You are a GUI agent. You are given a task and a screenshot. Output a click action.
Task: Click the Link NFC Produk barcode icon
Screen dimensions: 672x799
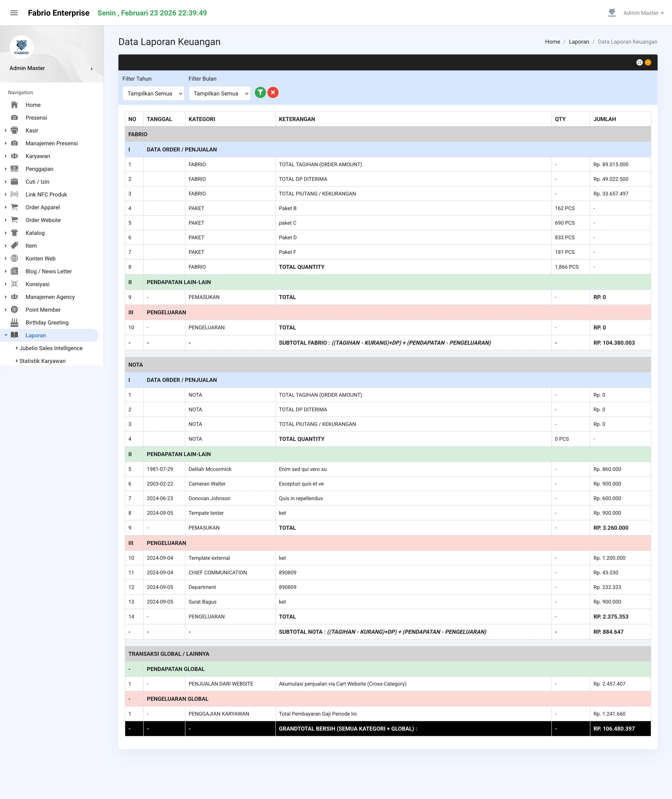(14, 194)
